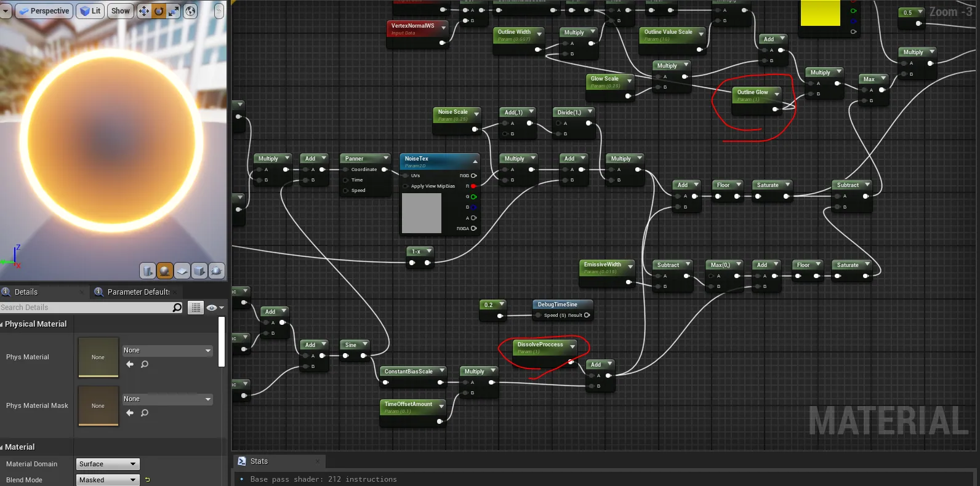980x486 pixels.
Task: Reset Blend Mode to default yellow arrow
Action: [147, 480]
